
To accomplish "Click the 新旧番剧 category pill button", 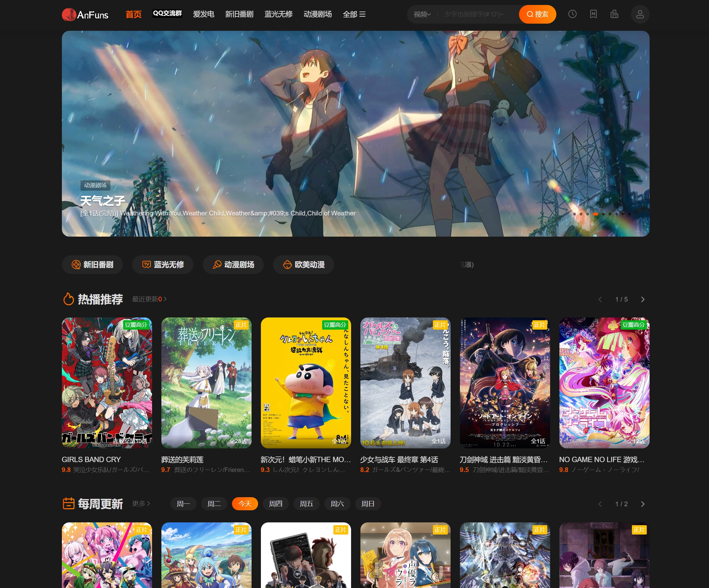I will (x=92, y=264).
